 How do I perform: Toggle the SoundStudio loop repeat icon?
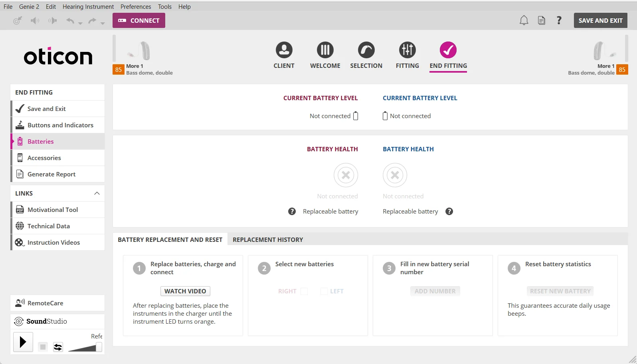58,347
